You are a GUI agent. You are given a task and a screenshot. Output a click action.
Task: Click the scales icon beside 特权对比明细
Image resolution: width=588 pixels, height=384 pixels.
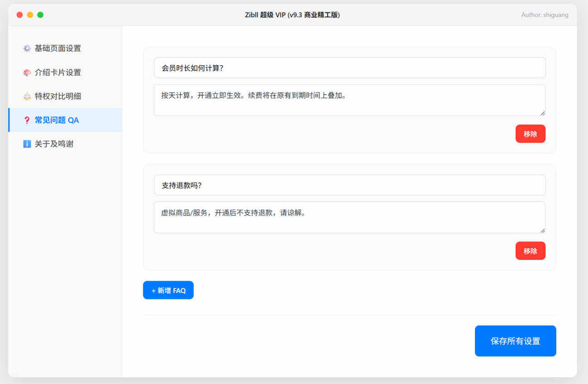pos(27,96)
